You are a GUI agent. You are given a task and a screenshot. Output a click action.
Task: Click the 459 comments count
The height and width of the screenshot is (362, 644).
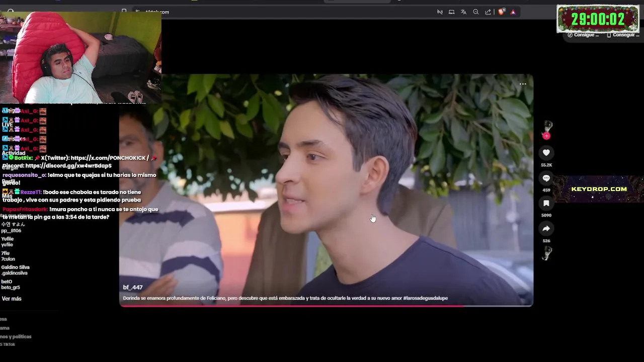point(546,190)
